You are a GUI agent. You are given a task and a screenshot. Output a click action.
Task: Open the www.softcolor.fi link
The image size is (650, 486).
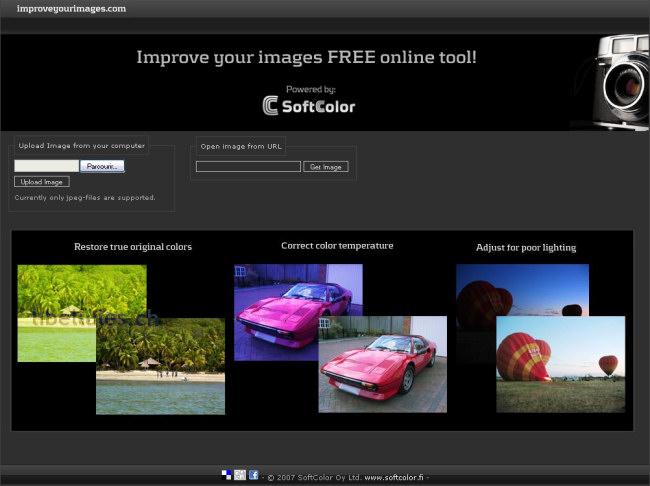point(394,478)
